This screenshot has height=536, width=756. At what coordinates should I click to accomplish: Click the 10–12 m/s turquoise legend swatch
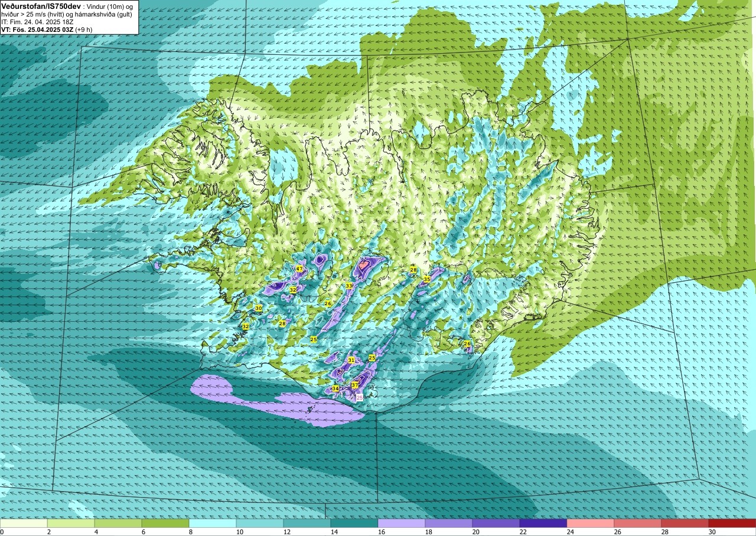tap(260, 523)
